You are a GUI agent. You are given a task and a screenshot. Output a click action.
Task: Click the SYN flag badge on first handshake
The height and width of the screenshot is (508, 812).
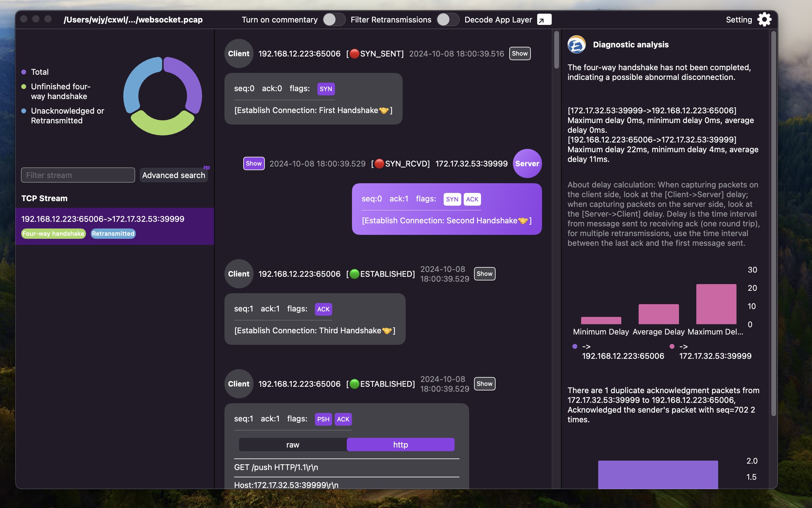coord(325,89)
